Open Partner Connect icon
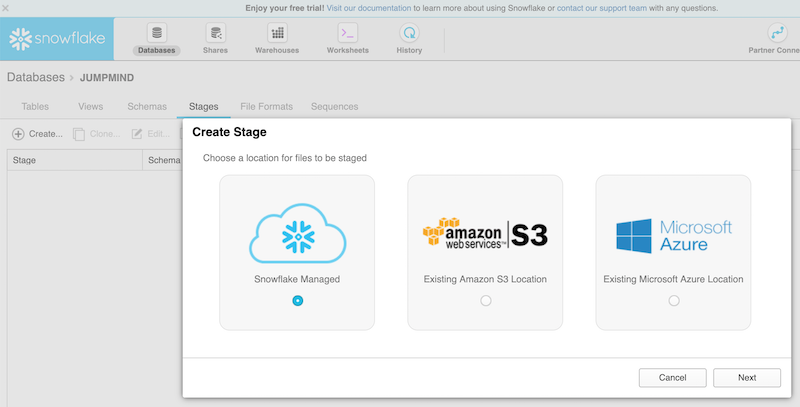This screenshot has height=407, width=800. (778, 33)
